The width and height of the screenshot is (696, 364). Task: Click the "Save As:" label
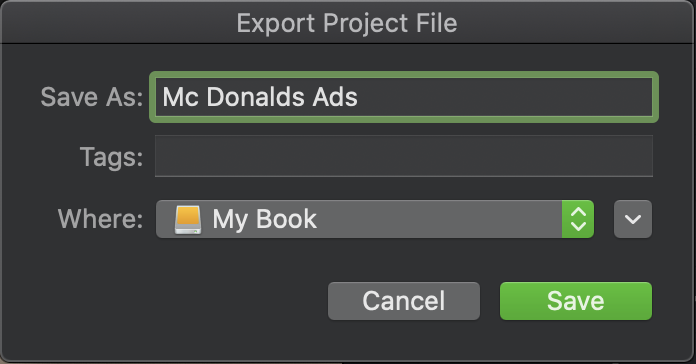coord(91,97)
